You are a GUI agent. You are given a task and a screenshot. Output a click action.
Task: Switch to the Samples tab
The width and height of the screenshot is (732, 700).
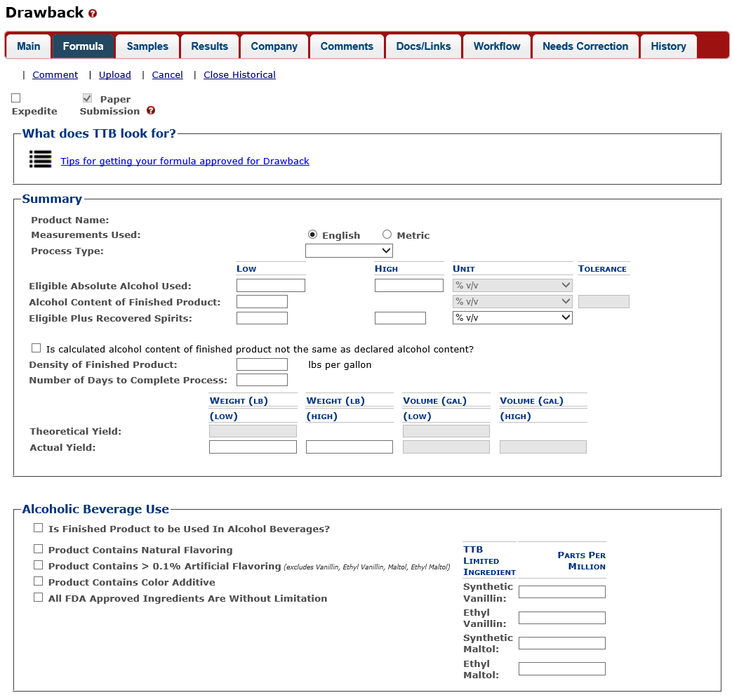point(147,46)
